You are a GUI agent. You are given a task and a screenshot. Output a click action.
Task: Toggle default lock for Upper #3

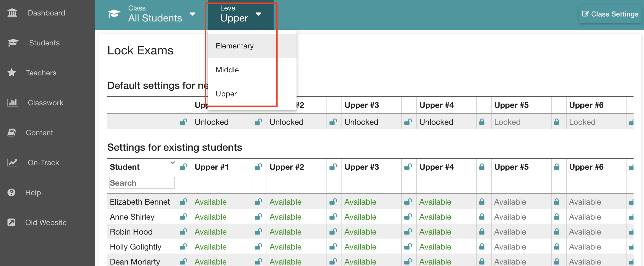coord(333,122)
